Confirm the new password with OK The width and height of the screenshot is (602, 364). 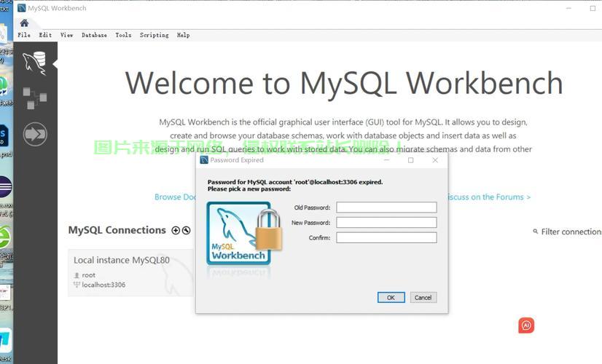(391, 298)
